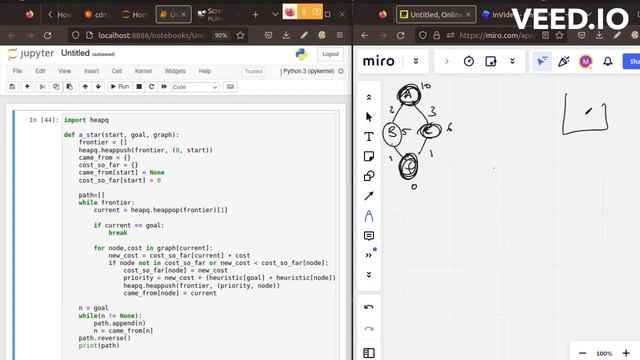640x360 pixels.
Task: Open Miro notifications bell
Action: coord(608,61)
